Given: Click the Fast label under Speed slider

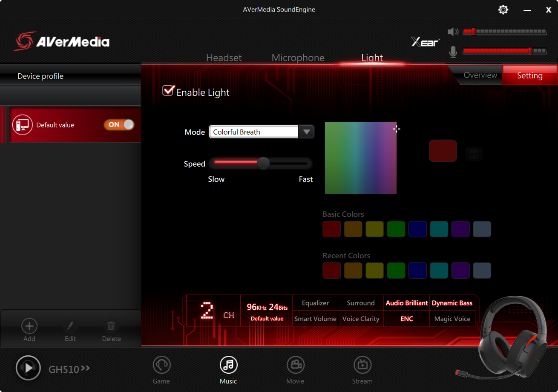Looking at the screenshot, I should [306, 179].
